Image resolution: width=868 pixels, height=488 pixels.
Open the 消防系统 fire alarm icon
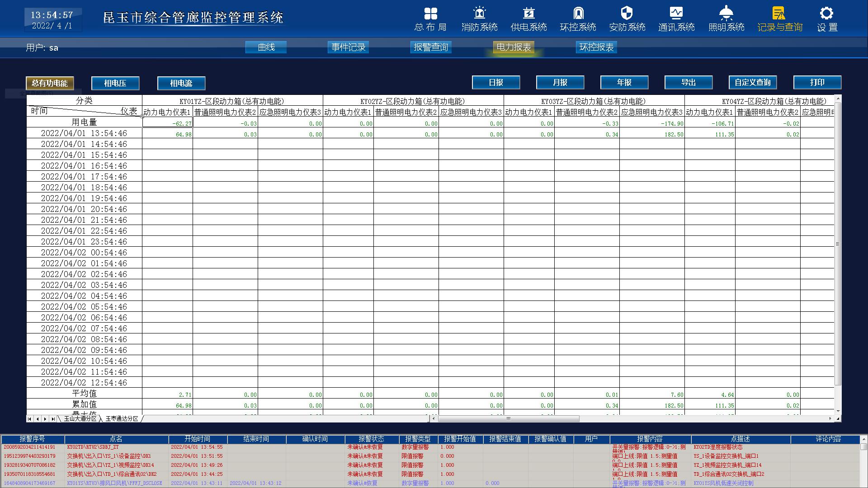click(479, 14)
